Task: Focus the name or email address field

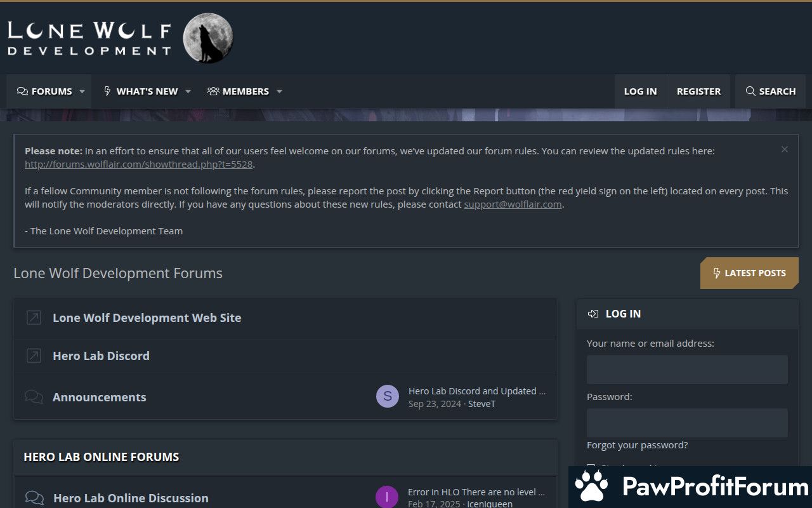Action: point(687,370)
